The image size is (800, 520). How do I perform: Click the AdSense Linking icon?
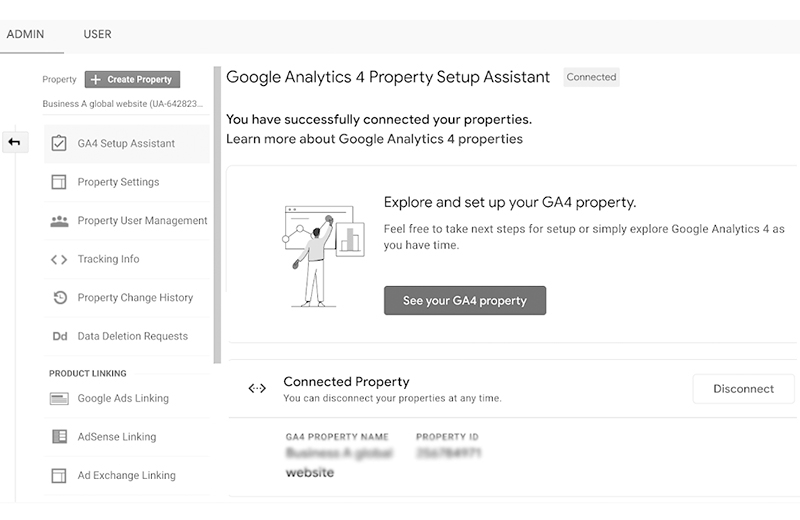tap(60, 437)
